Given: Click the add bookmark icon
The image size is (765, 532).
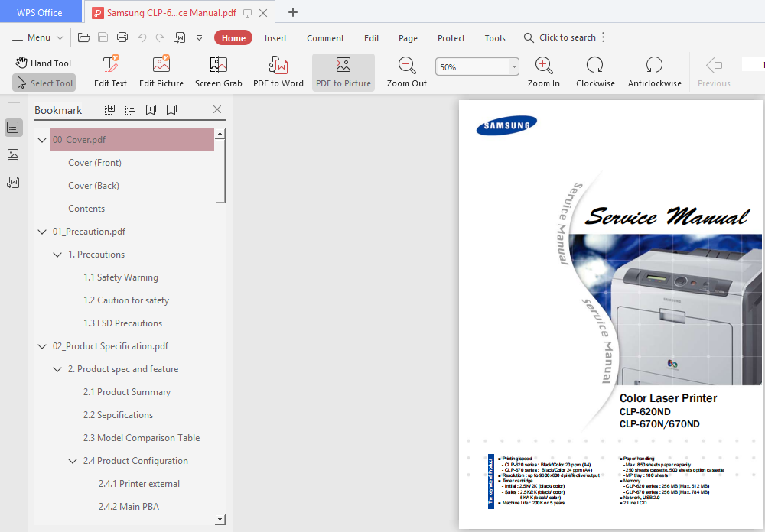Looking at the screenshot, I should [x=151, y=110].
